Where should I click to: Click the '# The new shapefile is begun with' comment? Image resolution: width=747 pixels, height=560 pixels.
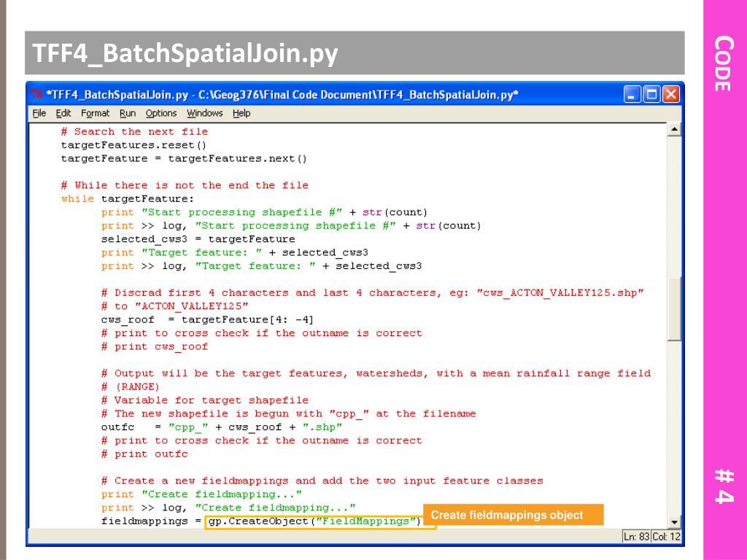289,414
